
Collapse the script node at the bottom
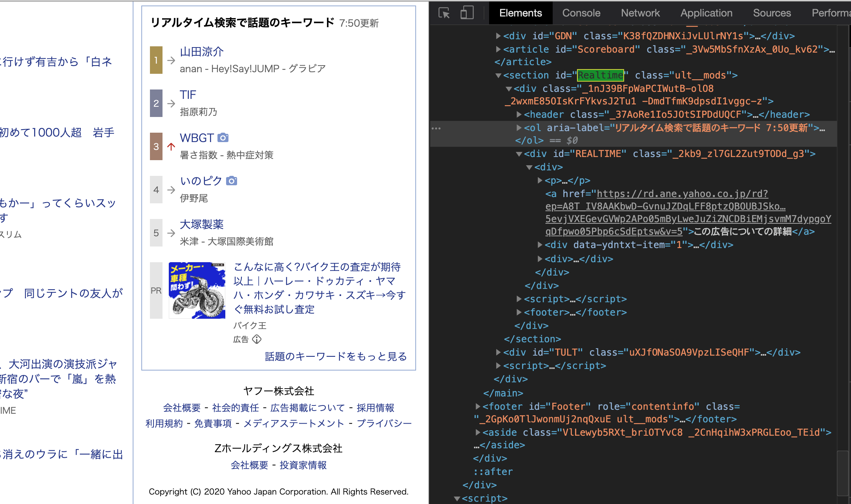457,499
